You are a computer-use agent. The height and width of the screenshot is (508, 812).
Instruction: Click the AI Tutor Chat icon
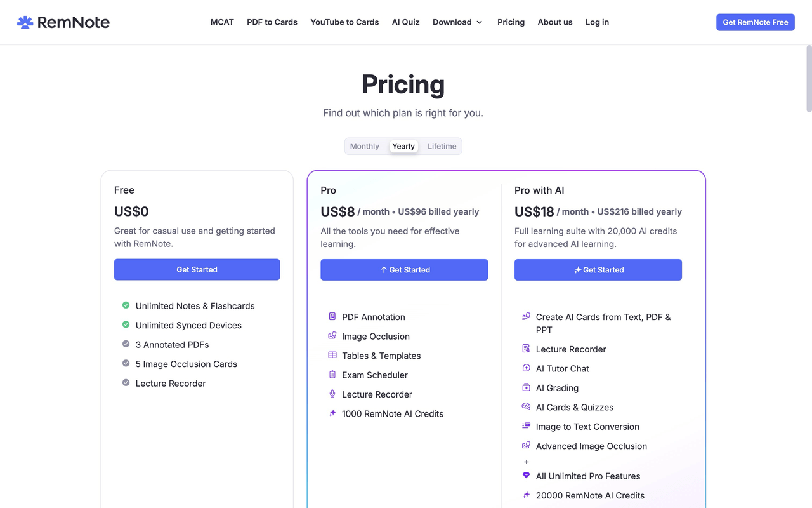pos(526,368)
